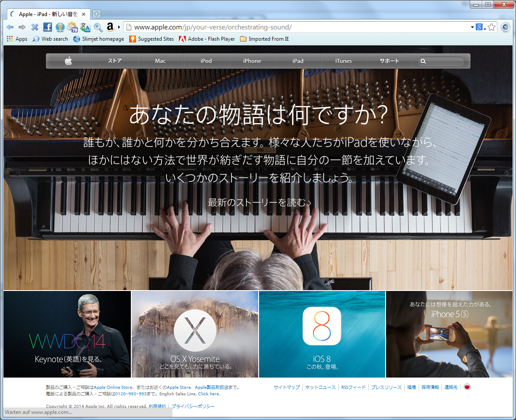Click the Apple site search field
516x420 pixels.
tap(441, 61)
